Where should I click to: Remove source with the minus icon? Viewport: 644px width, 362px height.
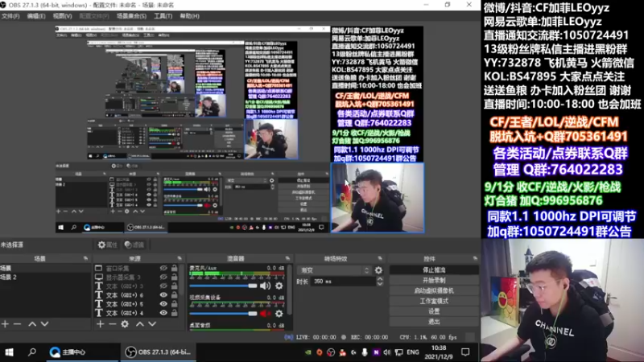pyautogui.click(x=112, y=324)
